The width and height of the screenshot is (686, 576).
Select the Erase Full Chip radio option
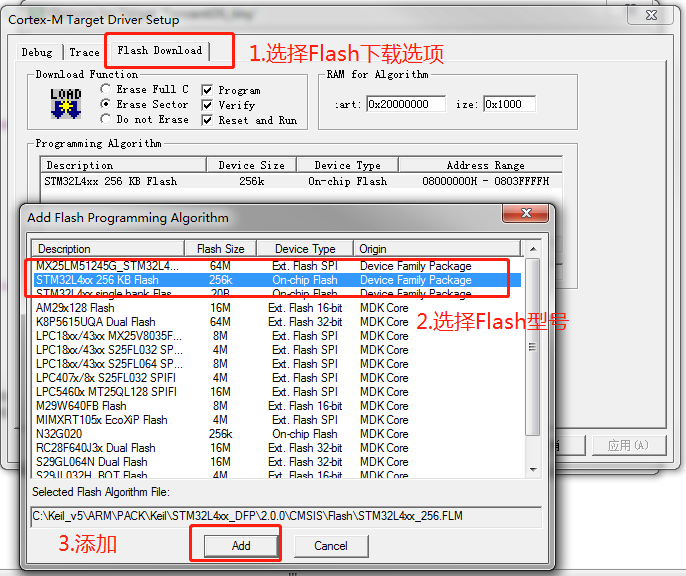pos(105,89)
